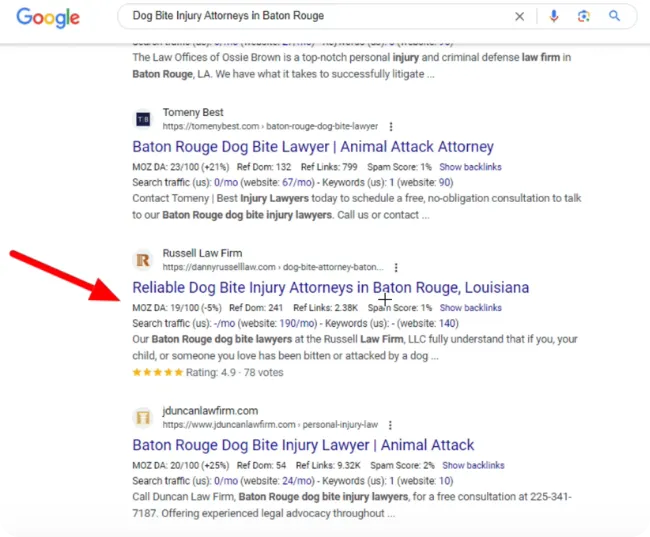Click the Tomeny Best site favicon
This screenshot has width=650, height=537.
click(x=143, y=120)
